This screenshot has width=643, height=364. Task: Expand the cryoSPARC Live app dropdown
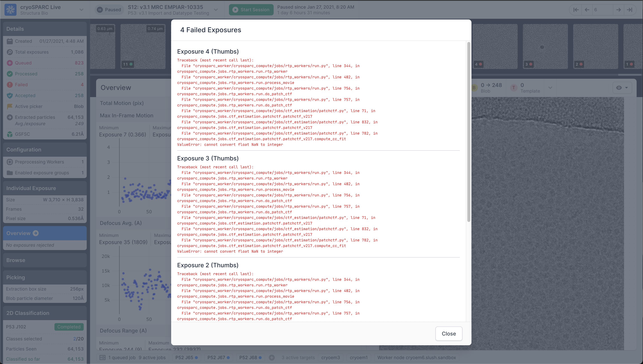tap(81, 10)
